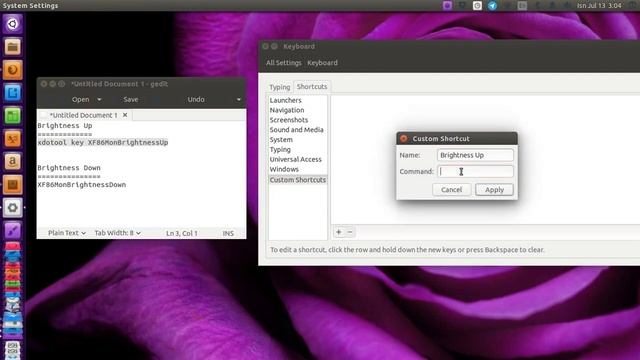Image resolution: width=640 pixels, height=360 pixels.
Task: Click the Brightness Up heading in gedit
Action: [x=65, y=126]
